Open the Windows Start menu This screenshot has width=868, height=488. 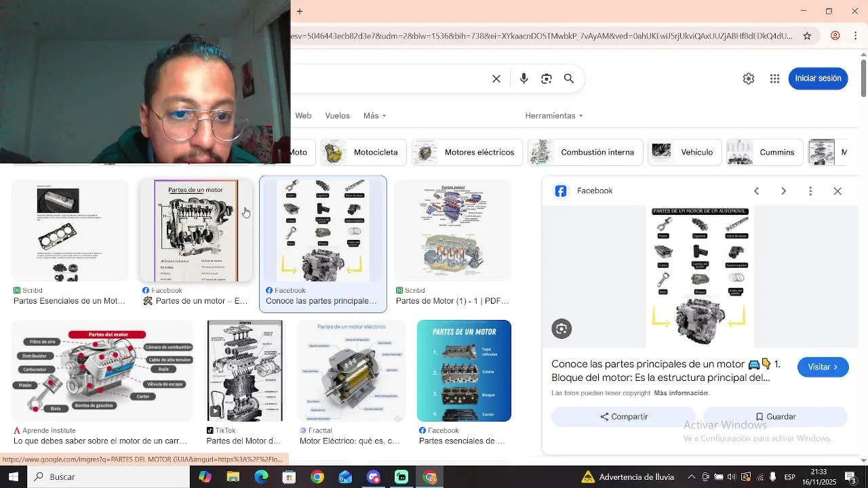tap(13, 477)
